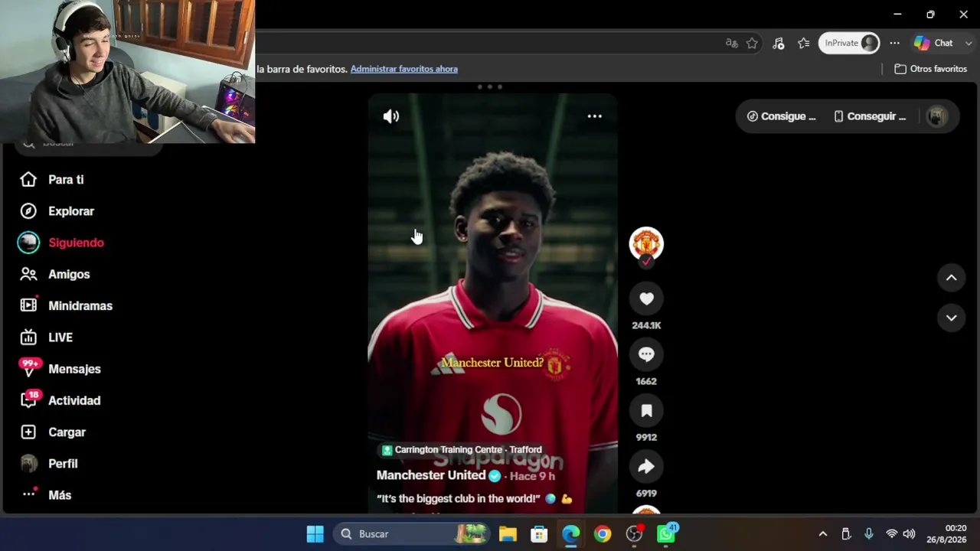
Task: Open File Explorer from the taskbar
Action: pos(508,534)
